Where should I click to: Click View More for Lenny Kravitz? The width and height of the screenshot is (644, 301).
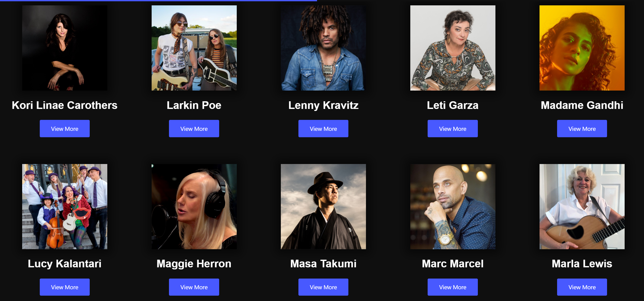click(323, 129)
